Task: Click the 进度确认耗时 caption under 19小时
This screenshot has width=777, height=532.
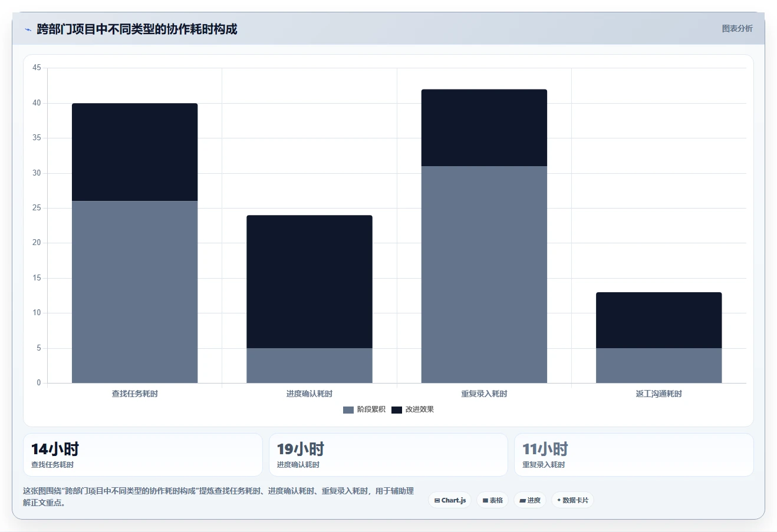Action: coord(298,465)
